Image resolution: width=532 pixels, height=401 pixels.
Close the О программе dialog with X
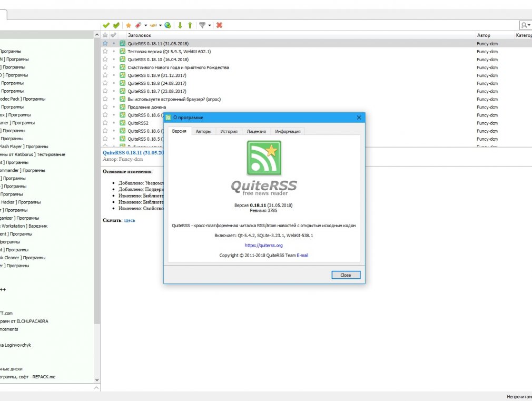[359, 118]
